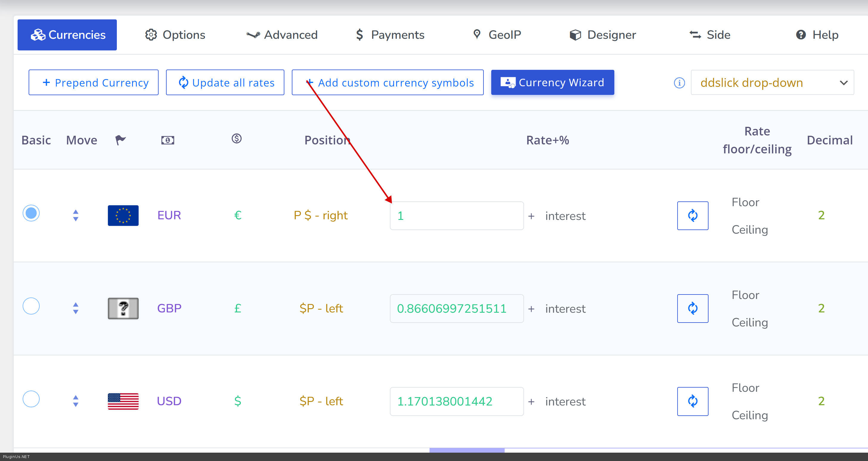Launch the Currency Wizard
Image resolution: width=868 pixels, height=461 pixels.
(x=552, y=83)
